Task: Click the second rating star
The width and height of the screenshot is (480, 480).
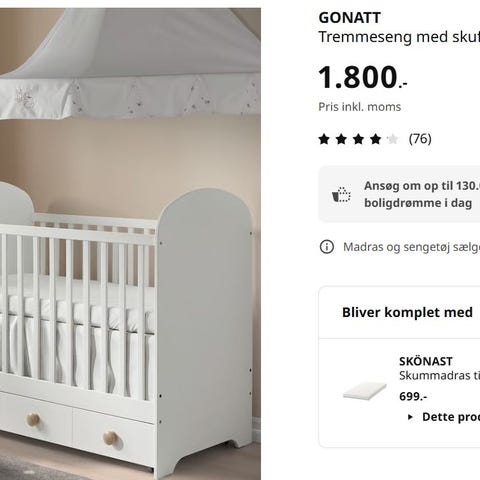Action: (x=341, y=139)
